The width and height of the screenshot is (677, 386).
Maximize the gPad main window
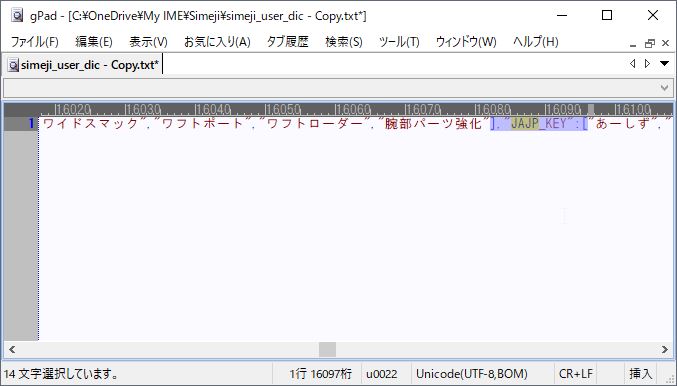[x=607, y=16]
